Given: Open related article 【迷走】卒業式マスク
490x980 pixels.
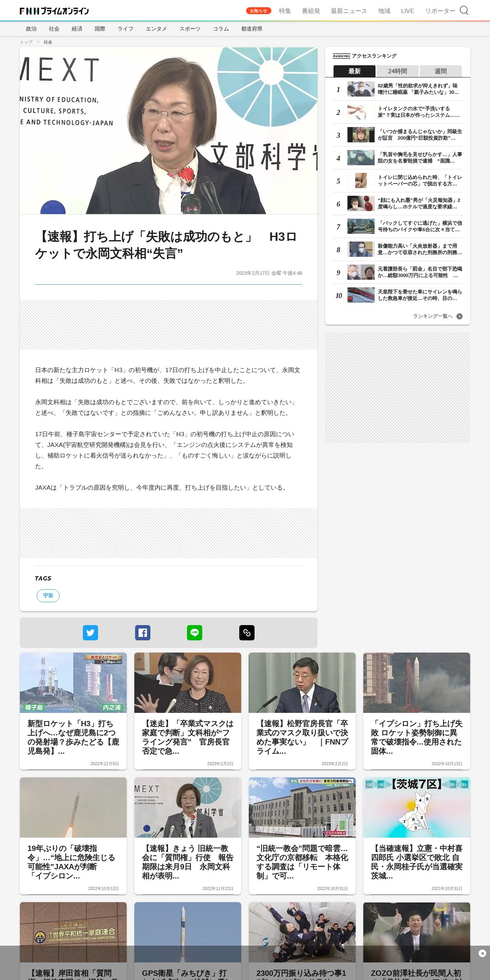Looking at the screenshot, I should tap(188, 711).
